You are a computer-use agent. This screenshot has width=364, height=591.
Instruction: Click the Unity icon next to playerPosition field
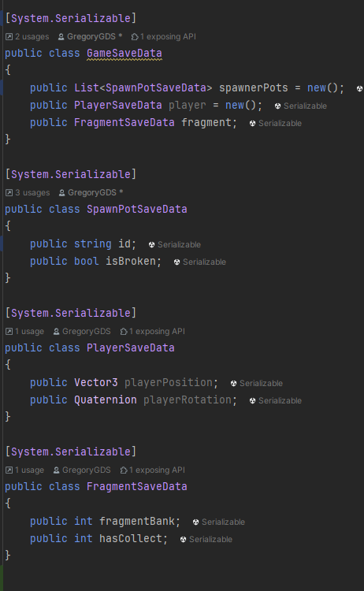234,383
